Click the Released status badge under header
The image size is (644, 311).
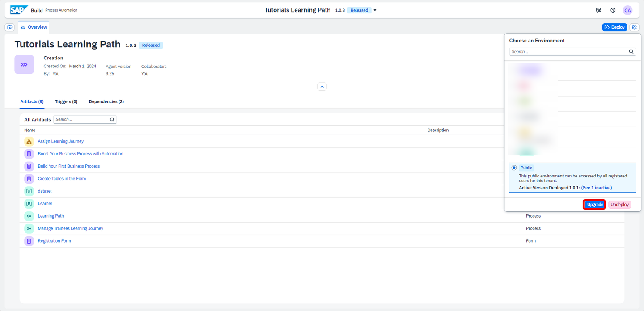151,45
